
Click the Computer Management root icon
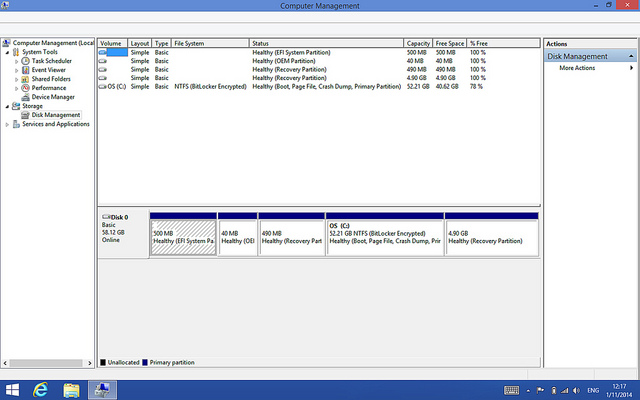[x=7, y=43]
